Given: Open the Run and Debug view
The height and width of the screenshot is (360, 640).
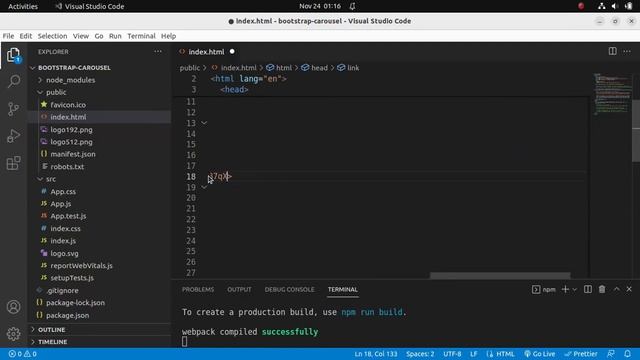Looking at the screenshot, I should [13, 136].
